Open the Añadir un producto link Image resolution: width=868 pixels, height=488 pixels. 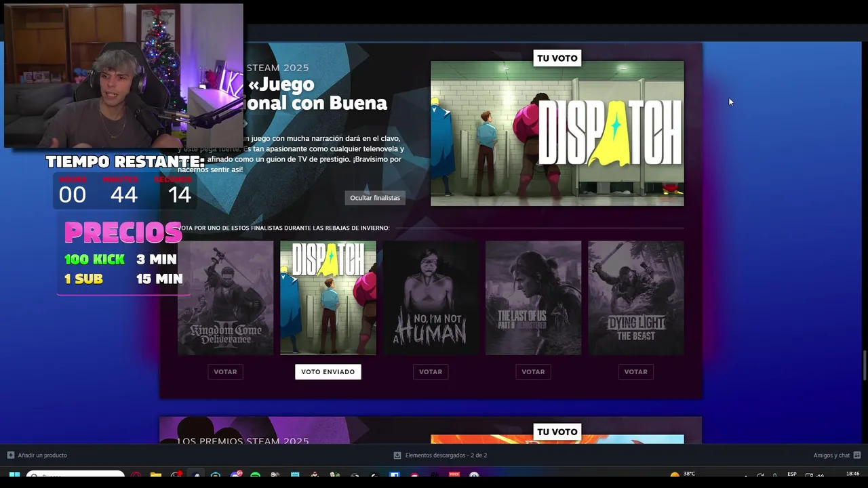(42, 455)
